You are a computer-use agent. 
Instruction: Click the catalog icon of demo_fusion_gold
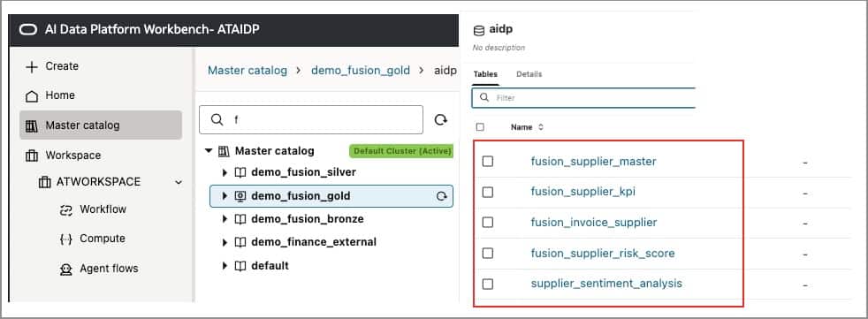(240, 196)
